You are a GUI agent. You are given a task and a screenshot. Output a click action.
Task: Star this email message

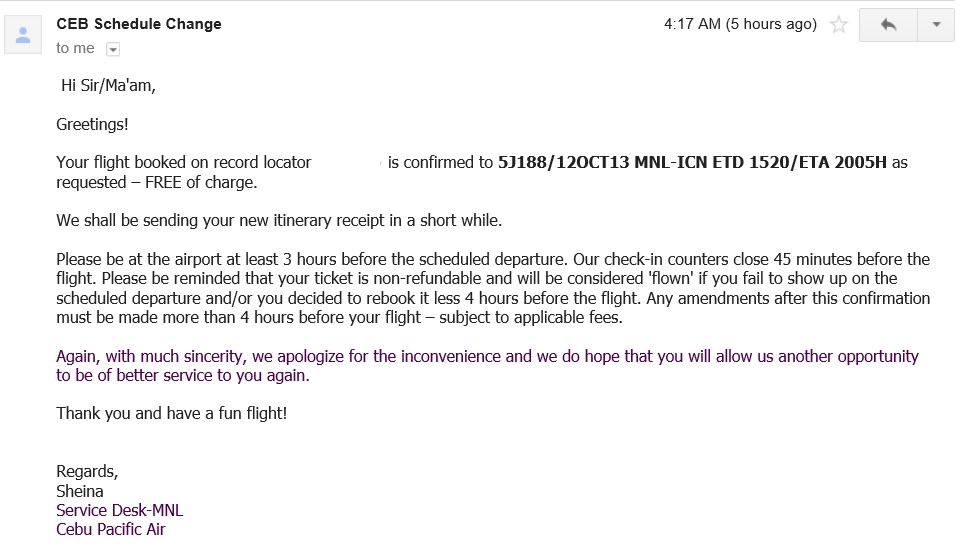click(x=839, y=25)
